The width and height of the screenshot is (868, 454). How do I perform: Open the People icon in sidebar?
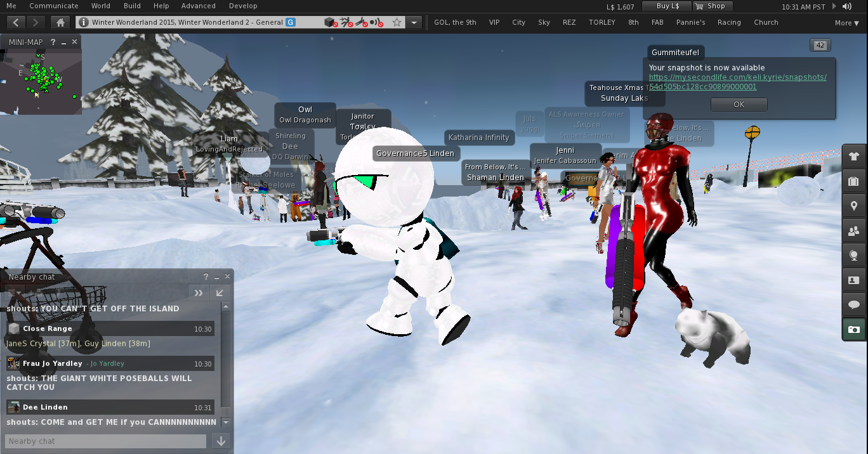pos(853,231)
